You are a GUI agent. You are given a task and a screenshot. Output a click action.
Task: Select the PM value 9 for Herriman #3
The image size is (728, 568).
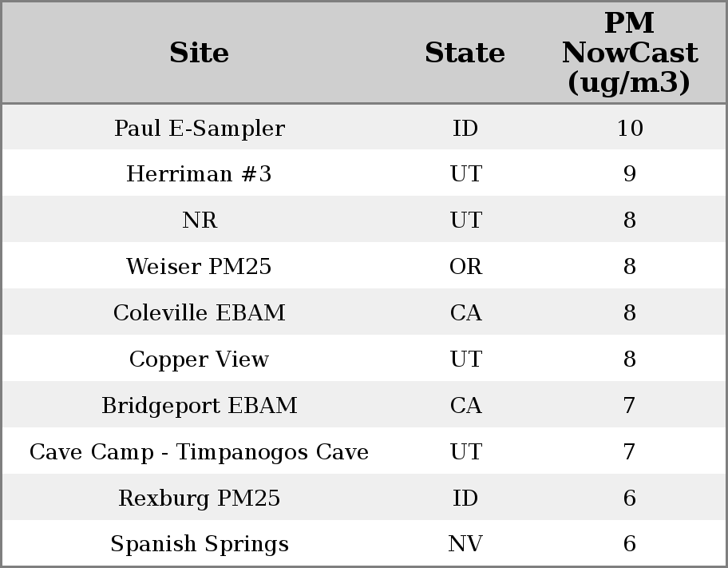pos(629,174)
